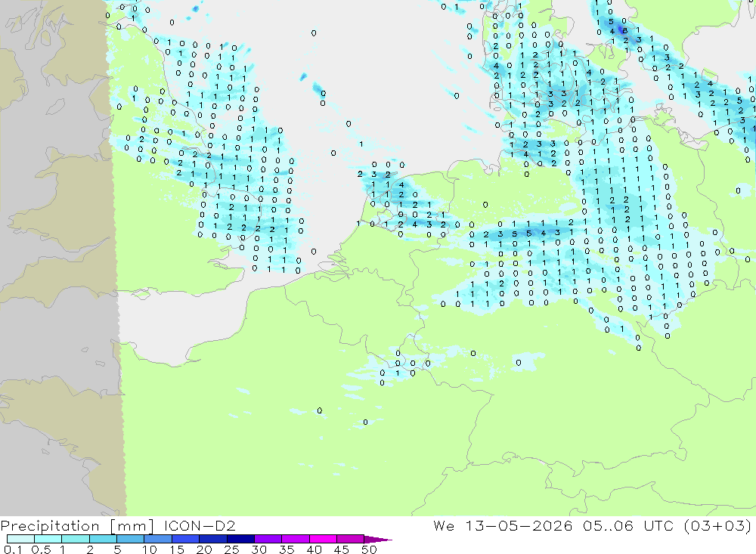
Task: Click the above-50 arrow tip of the legend
Action: pos(378,540)
